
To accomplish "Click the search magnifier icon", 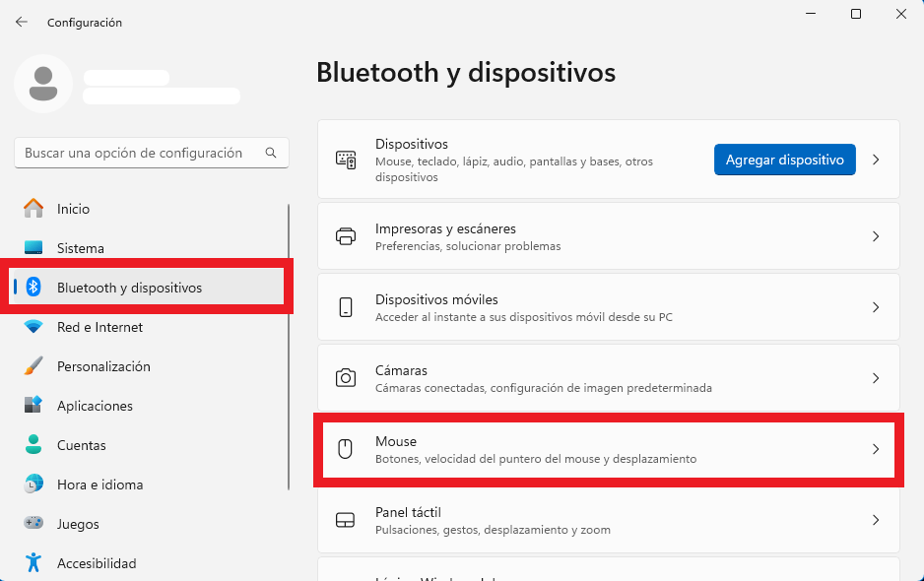I will pos(271,153).
